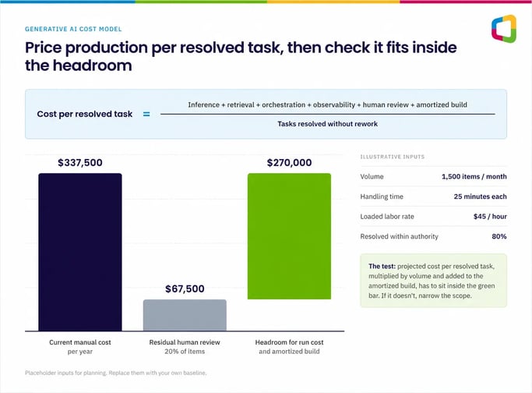532x393 pixels.
Task: Click the 'ILLUSTRATIVE INPUTS' heading
Action: pos(393,157)
